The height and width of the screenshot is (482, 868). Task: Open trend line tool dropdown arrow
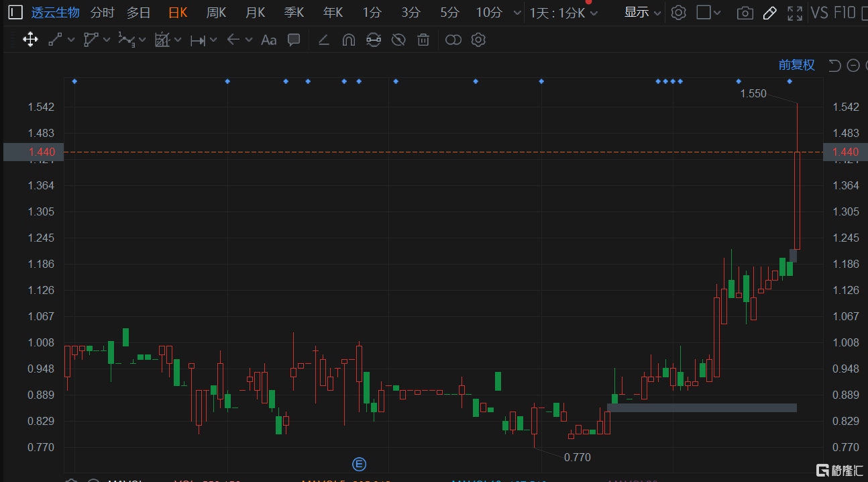coord(71,40)
